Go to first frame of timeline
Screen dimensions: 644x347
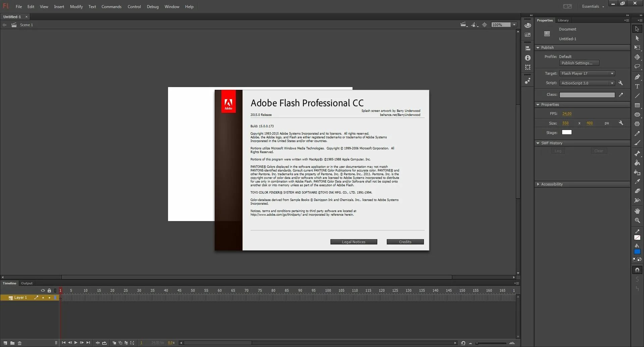63,343
